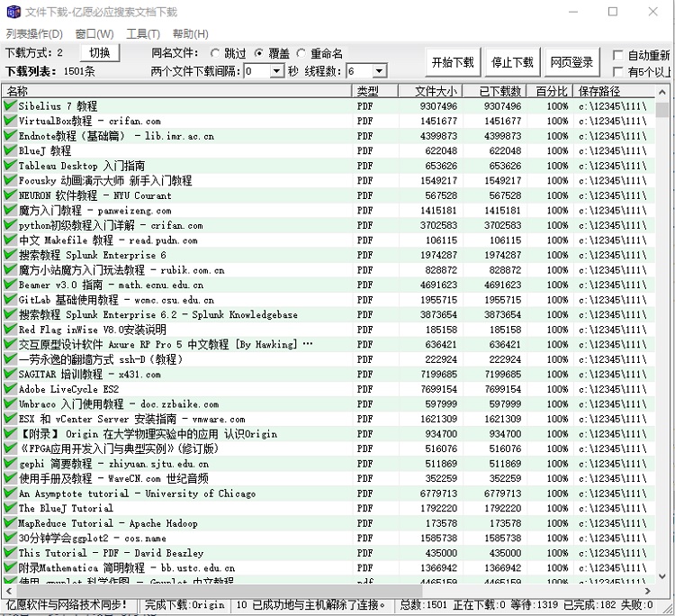Click the 切换 button
This screenshot has width=675, height=616.
(100, 53)
